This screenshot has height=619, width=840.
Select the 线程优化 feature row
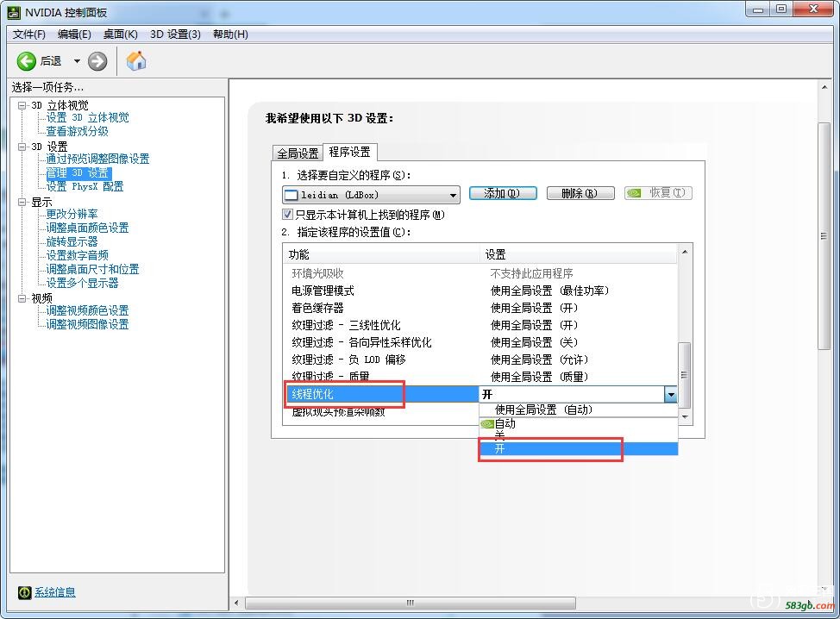click(381, 394)
